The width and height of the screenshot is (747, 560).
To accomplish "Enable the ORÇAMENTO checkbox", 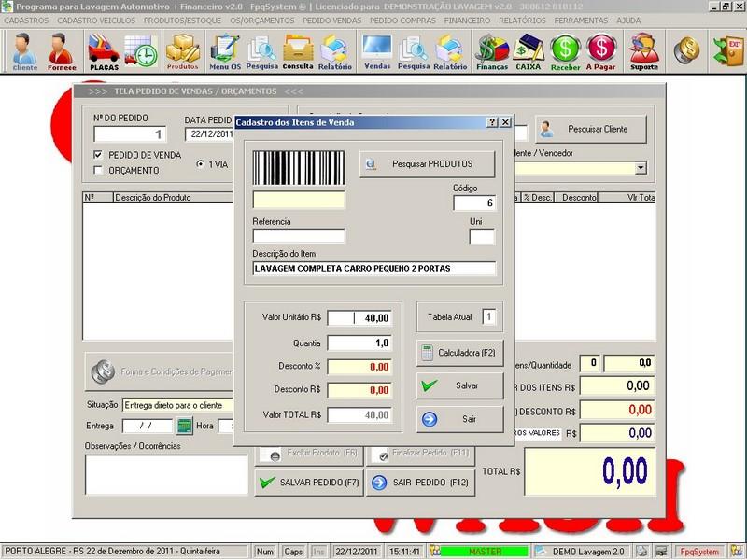I will click(99, 170).
